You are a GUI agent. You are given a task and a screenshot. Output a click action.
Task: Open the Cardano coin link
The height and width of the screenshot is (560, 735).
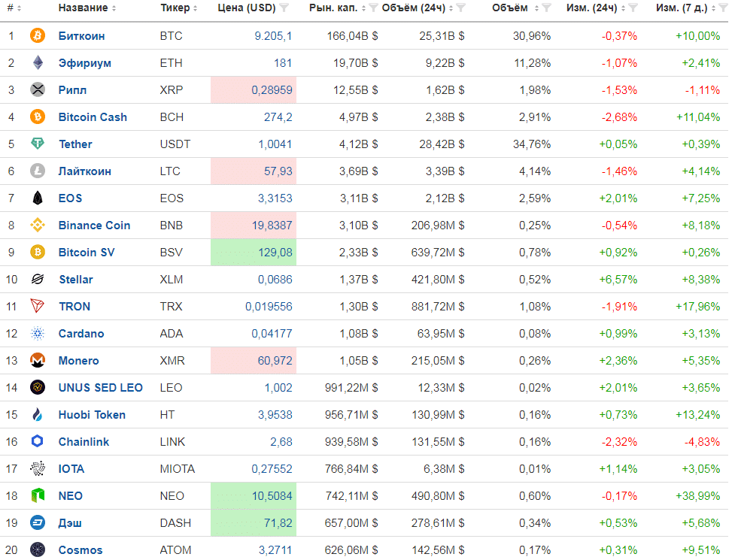(81, 334)
